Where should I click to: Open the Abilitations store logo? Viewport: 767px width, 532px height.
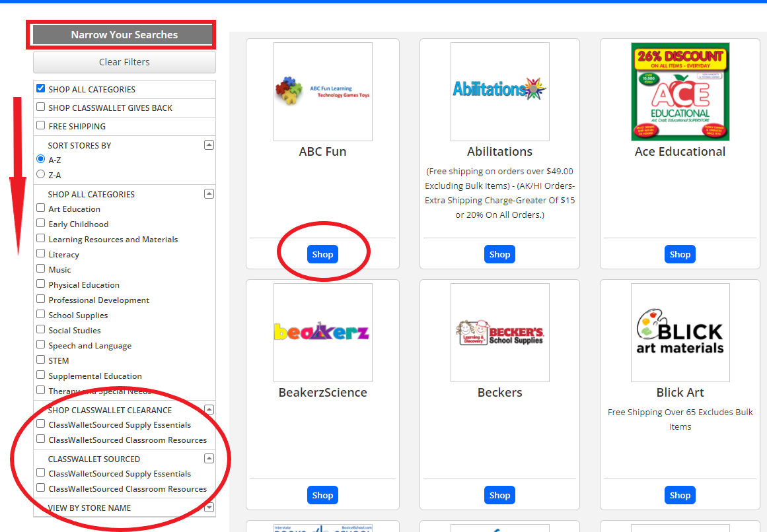coord(500,92)
